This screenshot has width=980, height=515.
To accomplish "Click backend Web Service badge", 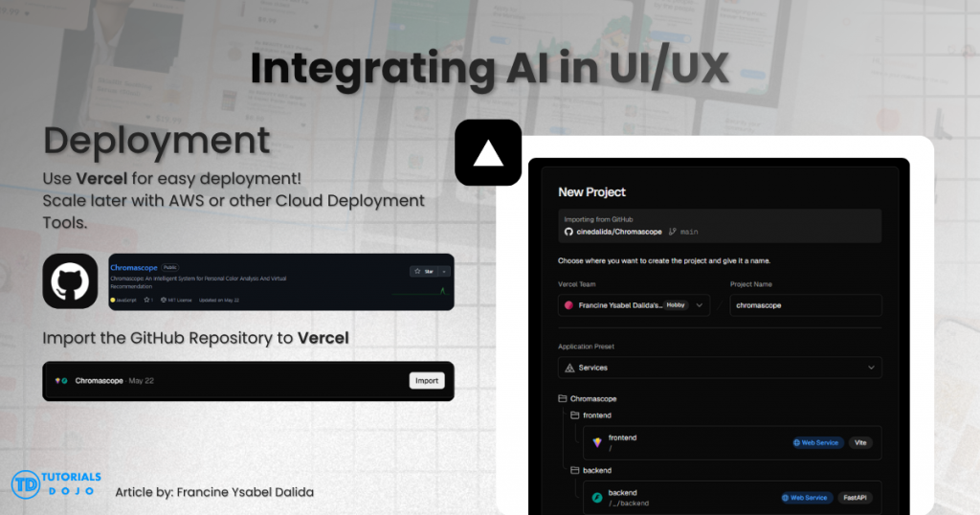I will click(x=805, y=498).
